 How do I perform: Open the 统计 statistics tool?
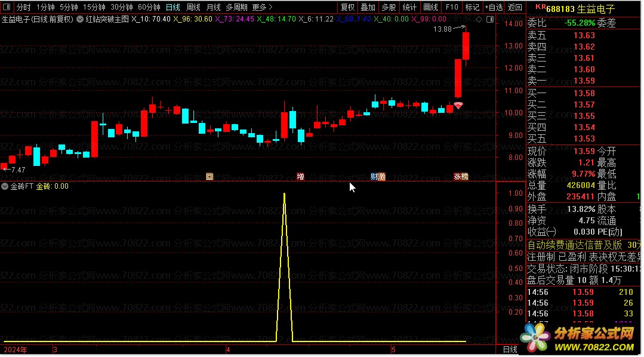(409, 7)
